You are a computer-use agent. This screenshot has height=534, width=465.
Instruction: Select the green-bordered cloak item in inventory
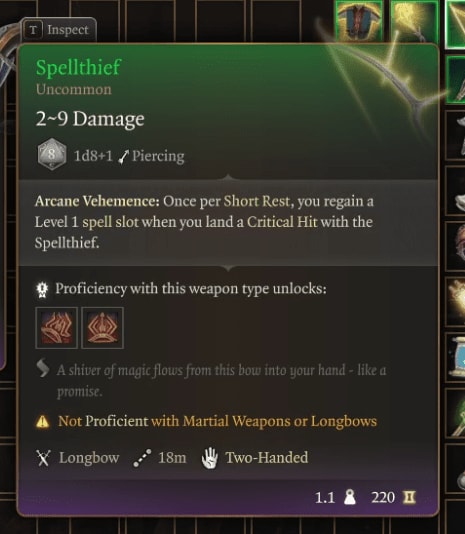pyautogui.click(x=359, y=20)
